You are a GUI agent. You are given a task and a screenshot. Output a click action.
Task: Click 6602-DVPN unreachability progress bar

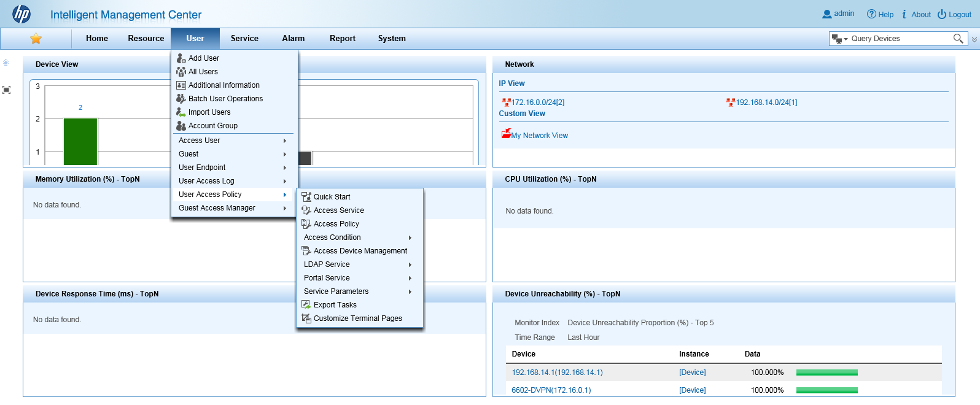826,390
